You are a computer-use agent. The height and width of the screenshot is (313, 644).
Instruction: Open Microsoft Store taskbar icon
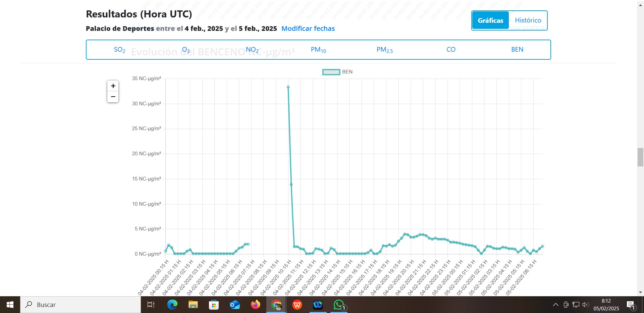(214, 305)
